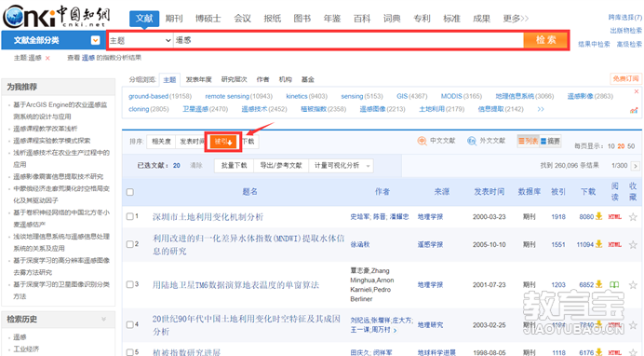Favorite row 3 with star icon
Image resolution: width=644 pixels, height=356 pixels.
tap(633, 284)
